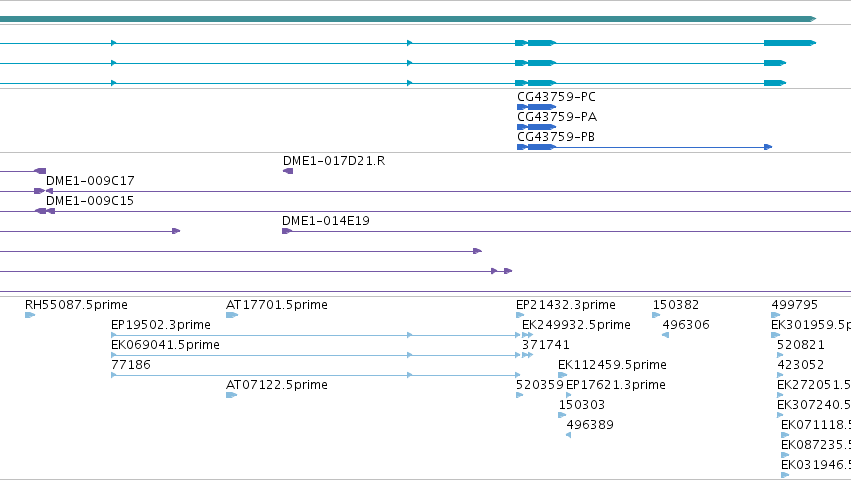The image size is (851, 480).
Task: Select the RH55087.5prime EST label
Action: point(77,305)
